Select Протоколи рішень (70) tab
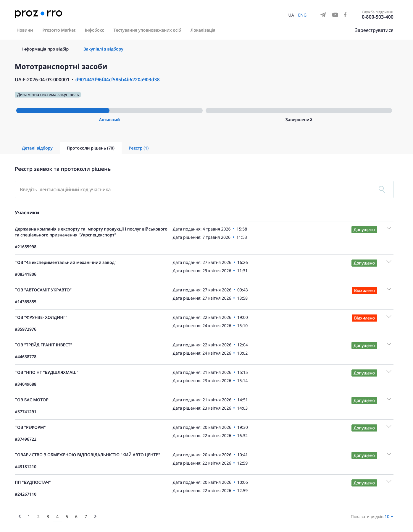The image size is (413, 532). coord(91,148)
